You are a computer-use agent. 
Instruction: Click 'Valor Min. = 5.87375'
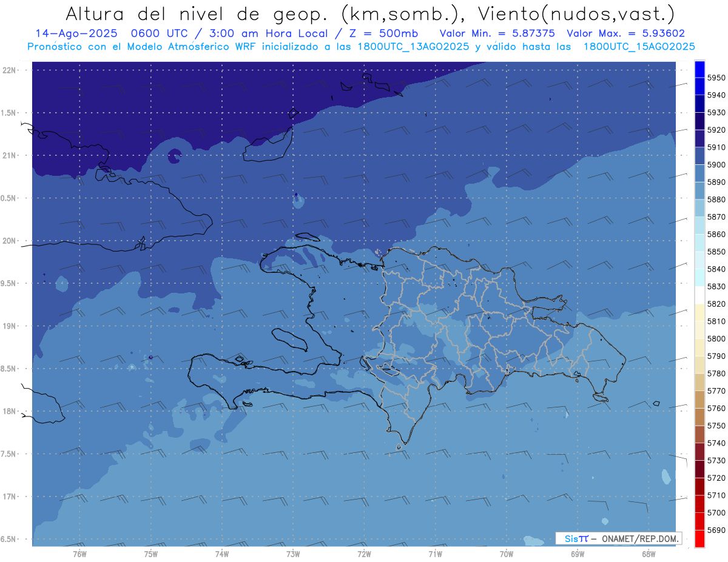pos(497,33)
